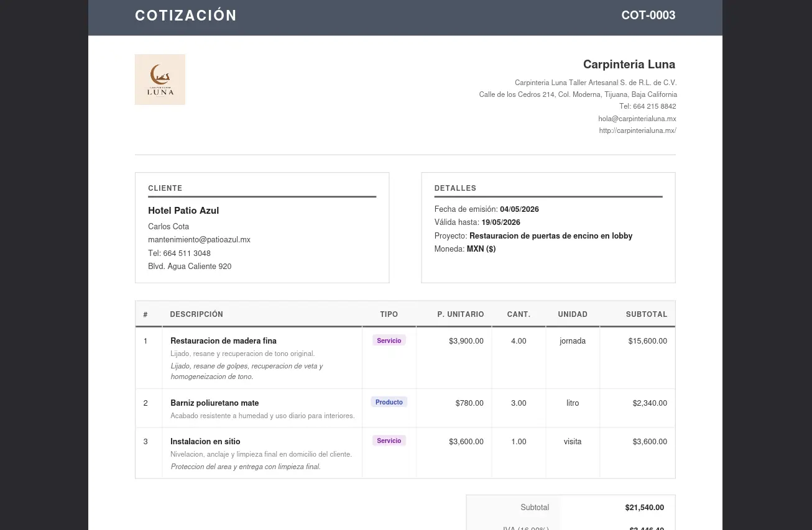Click the valid-until date 19/05/2026
The width and height of the screenshot is (812, 530).
coord(501,222)
